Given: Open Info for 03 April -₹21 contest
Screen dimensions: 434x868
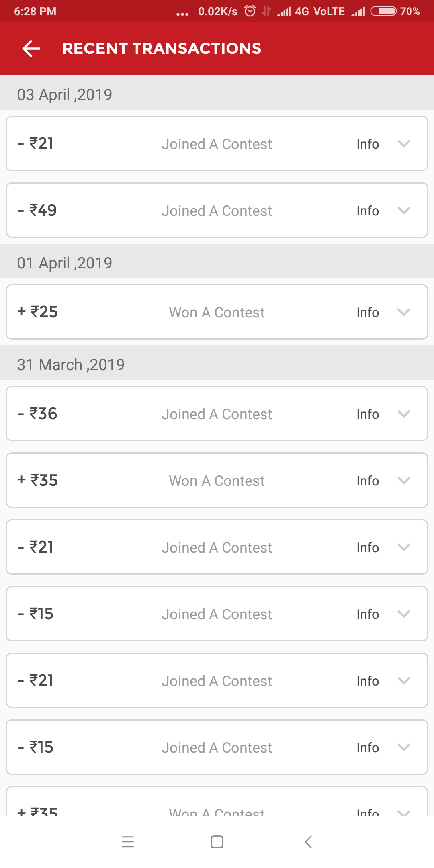Looking at the screenshot, I should coord(367,144).
